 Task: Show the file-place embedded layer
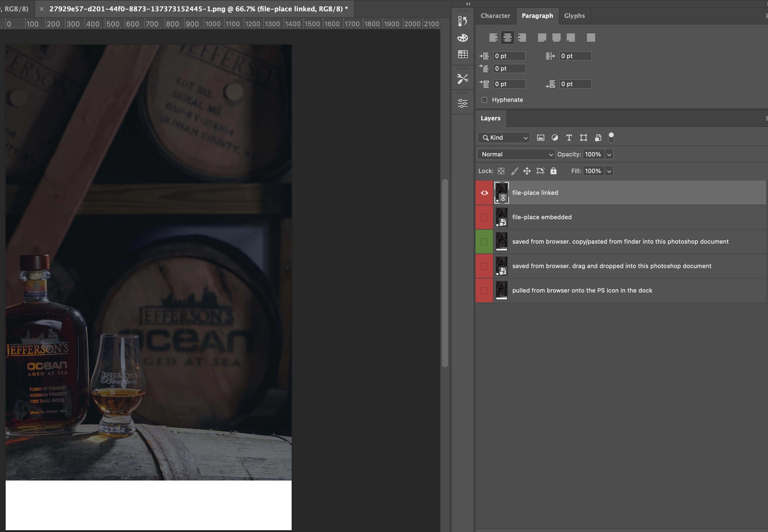pos(484,217)
